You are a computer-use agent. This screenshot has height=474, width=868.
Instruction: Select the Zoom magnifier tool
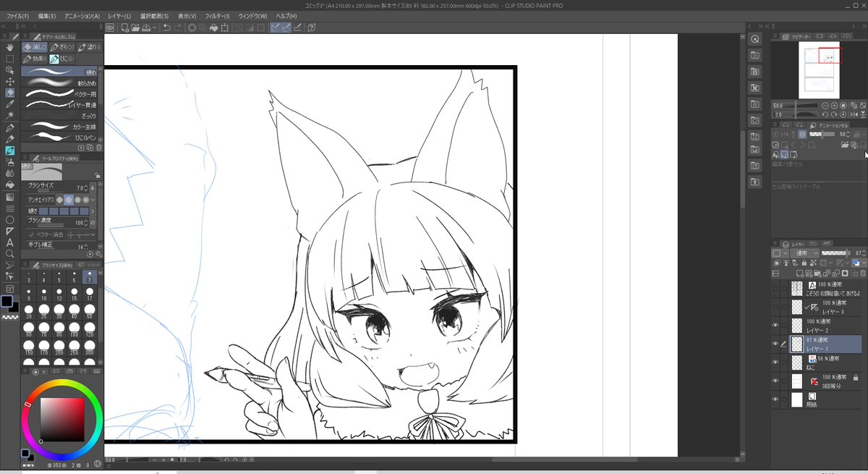[x=9, y=253]
